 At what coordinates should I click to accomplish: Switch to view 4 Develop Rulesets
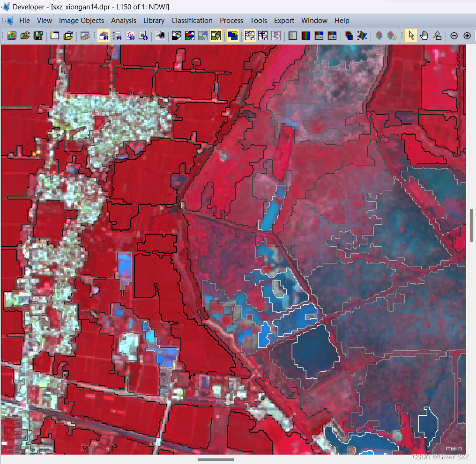(143, 36)
